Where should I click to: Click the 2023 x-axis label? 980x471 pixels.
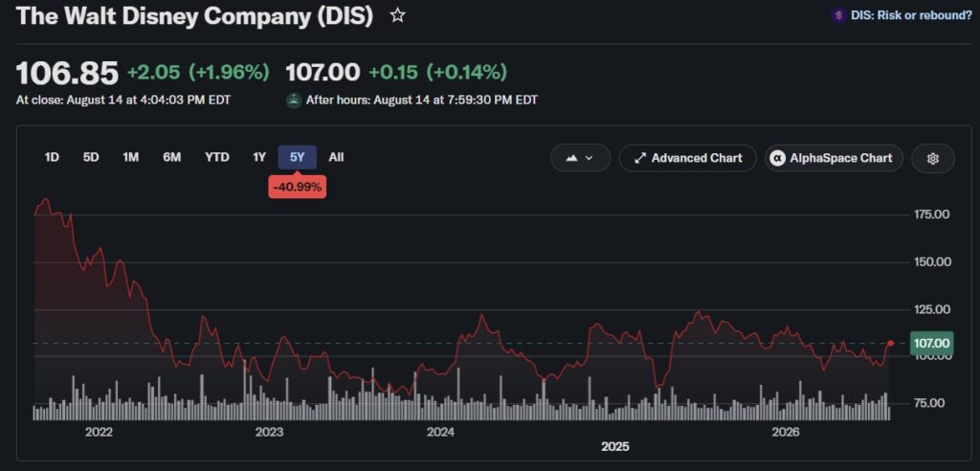(x=269, y=432)
